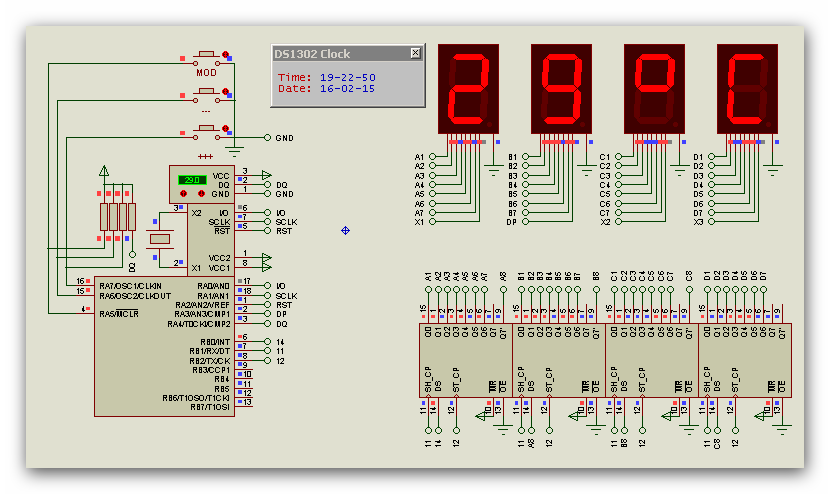830x494 pixels.
Task: Select terminal X3 under the fourth display
Action: pos(711,222)
